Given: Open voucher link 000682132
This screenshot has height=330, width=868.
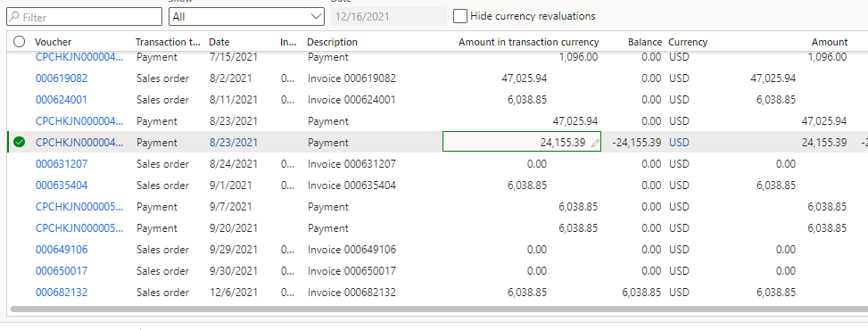Looking at the screenshot, I should (62, 293).
